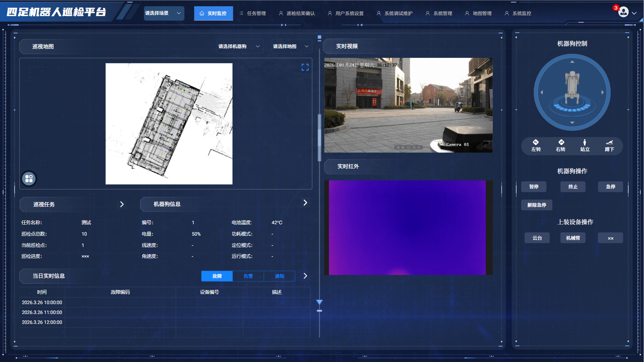Click the infrared thermal video feed
Screen dimensions: 644x362
[407, 228]
